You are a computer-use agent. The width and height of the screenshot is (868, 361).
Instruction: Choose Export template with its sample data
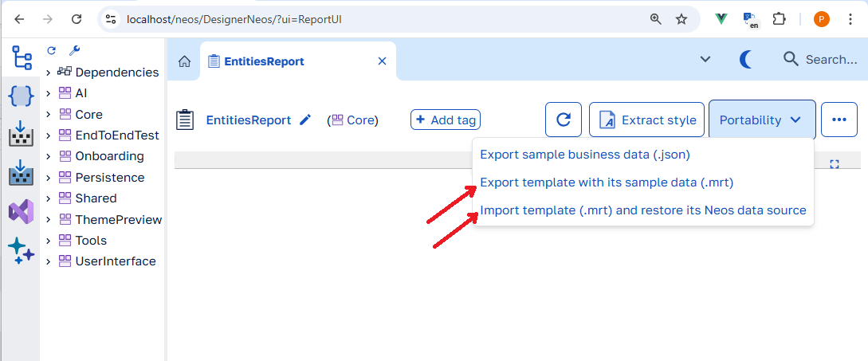point(607,182)
